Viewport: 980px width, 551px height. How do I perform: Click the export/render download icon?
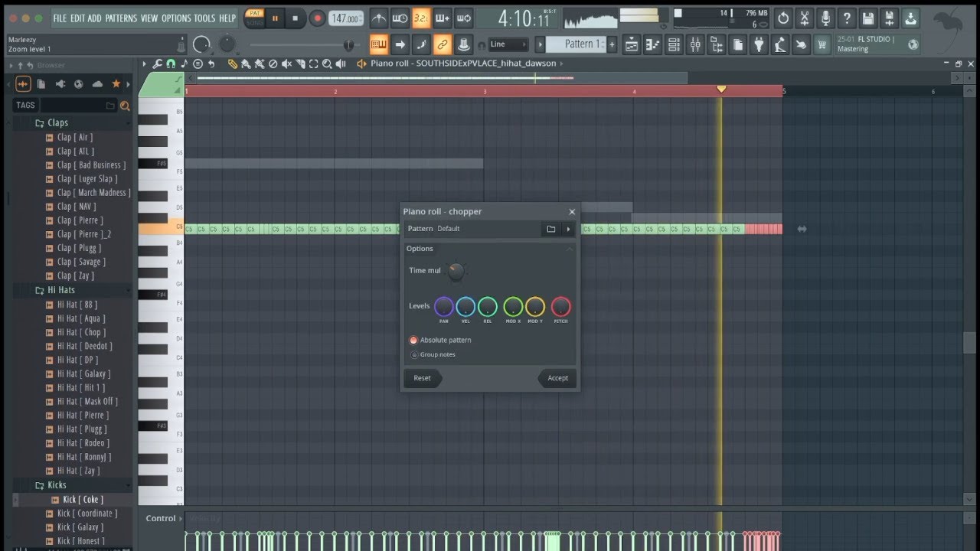pos(910,18)
